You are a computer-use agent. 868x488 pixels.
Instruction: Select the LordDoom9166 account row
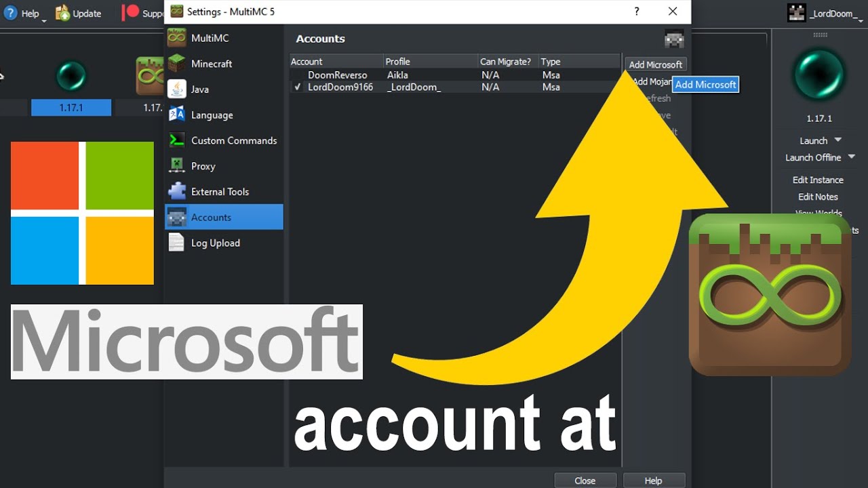454,87
